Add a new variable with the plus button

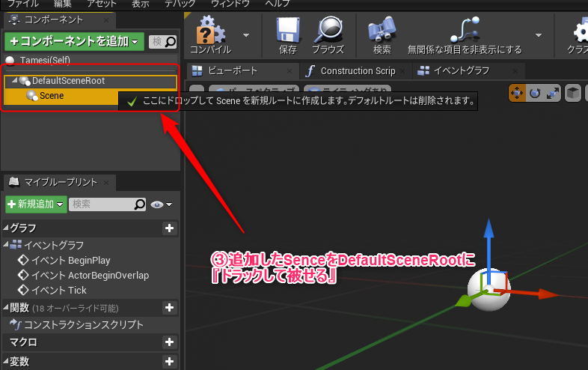(x=170, y=363)
